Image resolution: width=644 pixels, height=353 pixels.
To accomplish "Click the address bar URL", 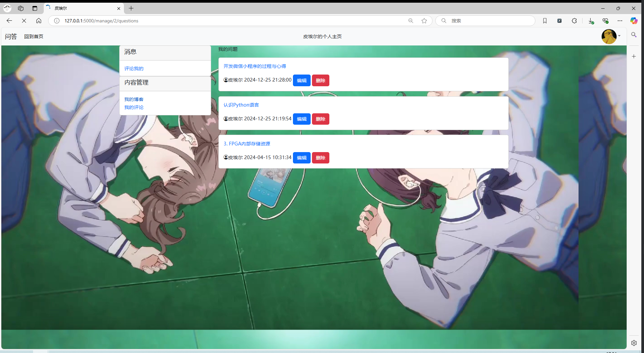I will [102, 21].
